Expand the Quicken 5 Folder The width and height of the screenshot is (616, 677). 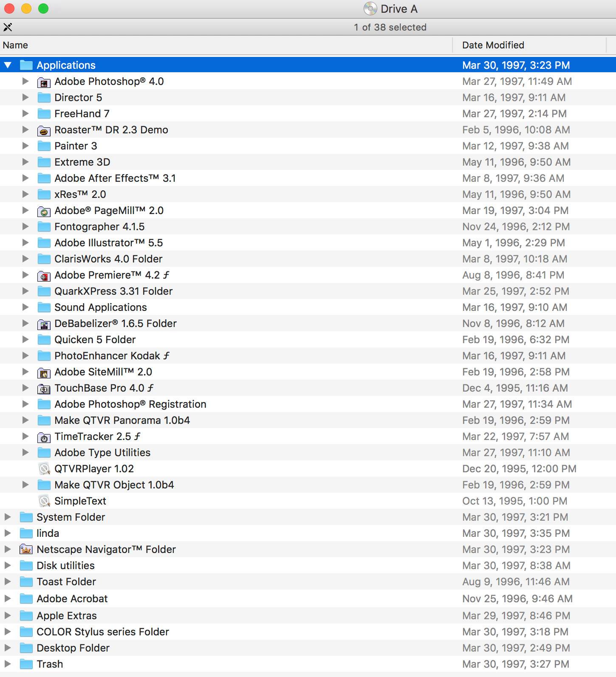[x=25, y=340]
